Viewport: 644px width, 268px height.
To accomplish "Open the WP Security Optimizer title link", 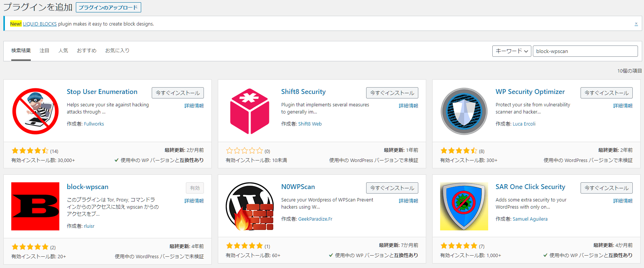I will [x=530, y=92].
